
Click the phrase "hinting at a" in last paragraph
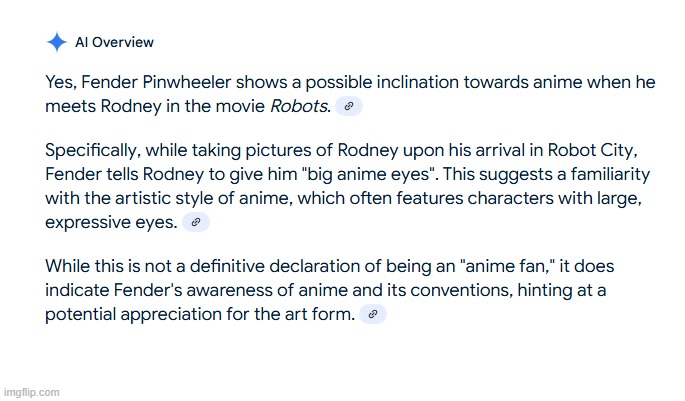[562, 290]
